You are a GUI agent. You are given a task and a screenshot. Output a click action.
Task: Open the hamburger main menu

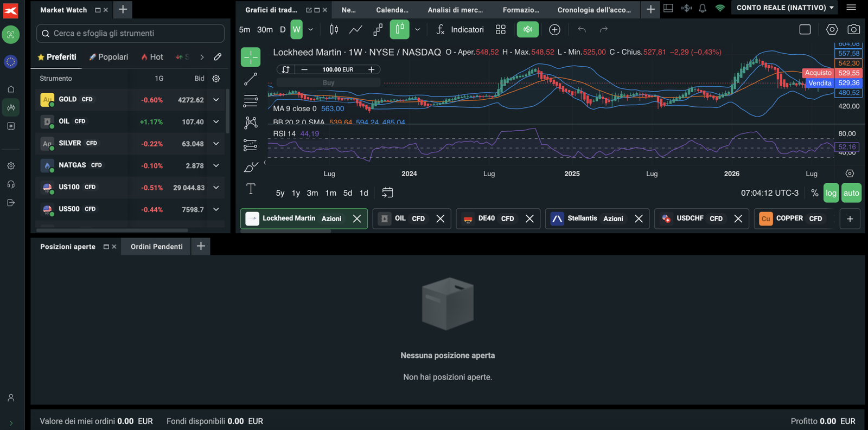(851, 8)
